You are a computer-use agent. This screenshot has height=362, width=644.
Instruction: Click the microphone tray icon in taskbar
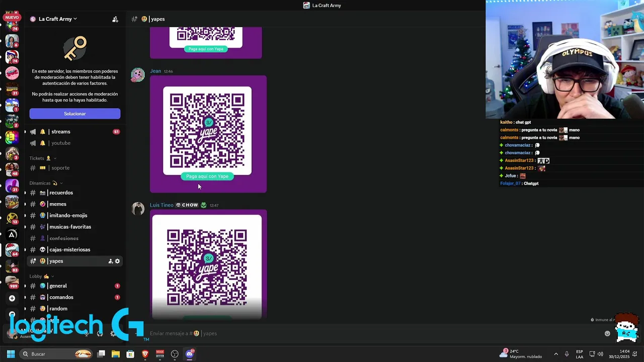pyautogui.click(x=567, y=354)
